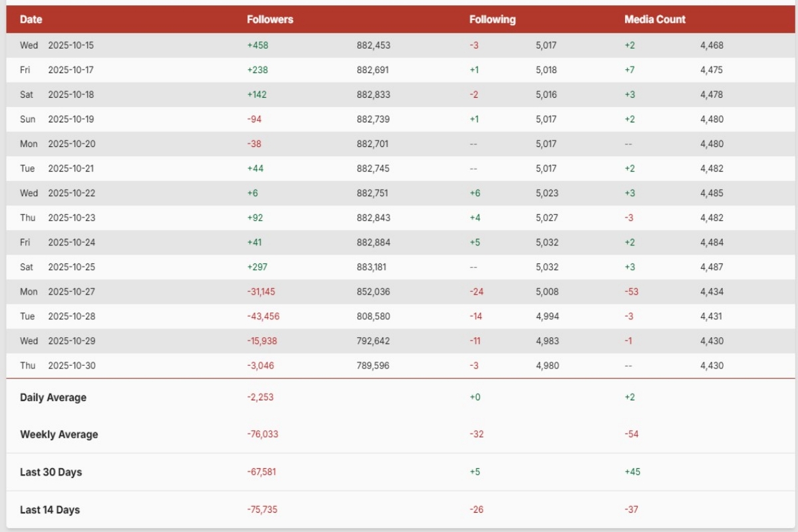Select the Weekly Average -76,033 value
Image resolution: width=798 pixels, height=532 pixels.
click(x=262, y=434)
